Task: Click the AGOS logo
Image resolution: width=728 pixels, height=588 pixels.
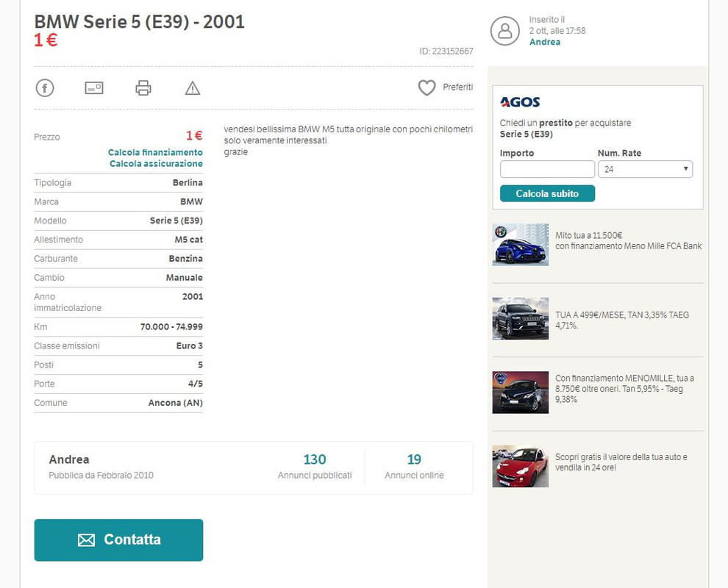Action: (x=520, y=102)
